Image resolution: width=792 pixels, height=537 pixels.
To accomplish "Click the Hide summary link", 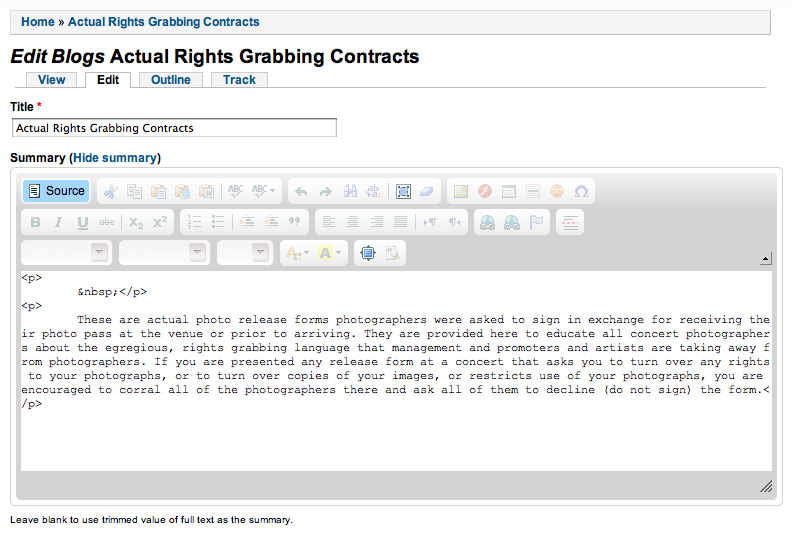I will coord(115,158).
